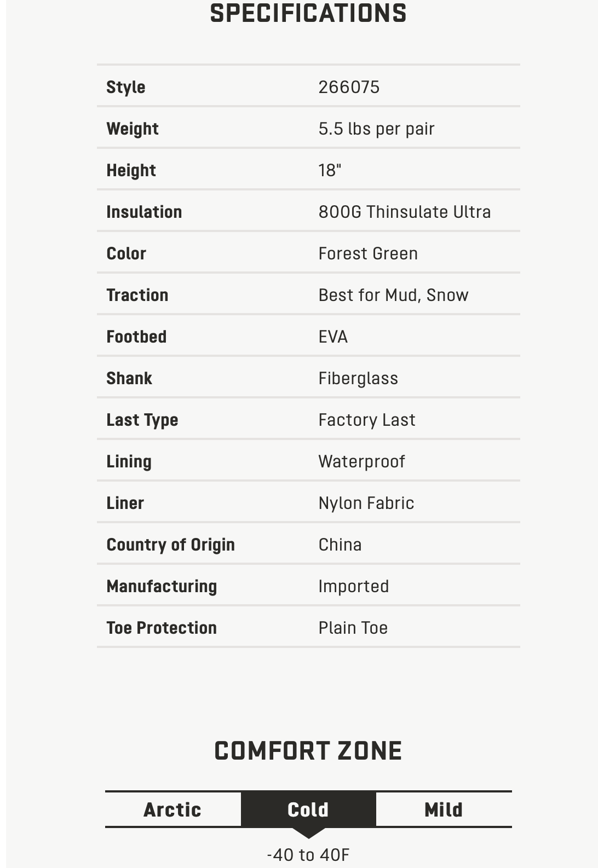The width and height of the screenshot is (598, 868).
Task: Click the downward pointer below the Cold tab
Action: click(309, 833)
